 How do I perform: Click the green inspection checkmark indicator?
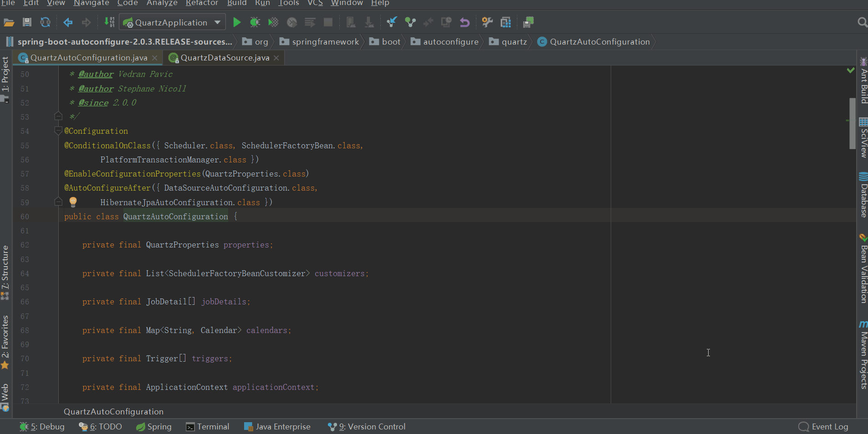[851, 71]
